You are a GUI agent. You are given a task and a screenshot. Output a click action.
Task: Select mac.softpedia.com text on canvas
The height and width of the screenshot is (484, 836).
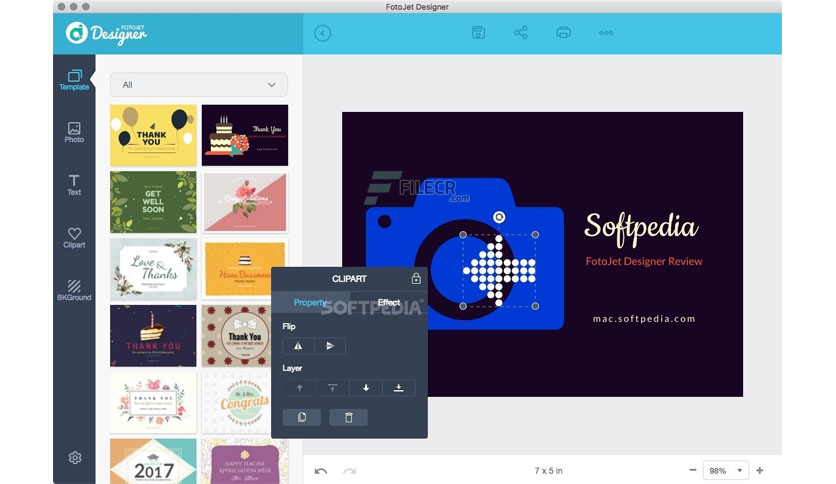pos(644,319)
